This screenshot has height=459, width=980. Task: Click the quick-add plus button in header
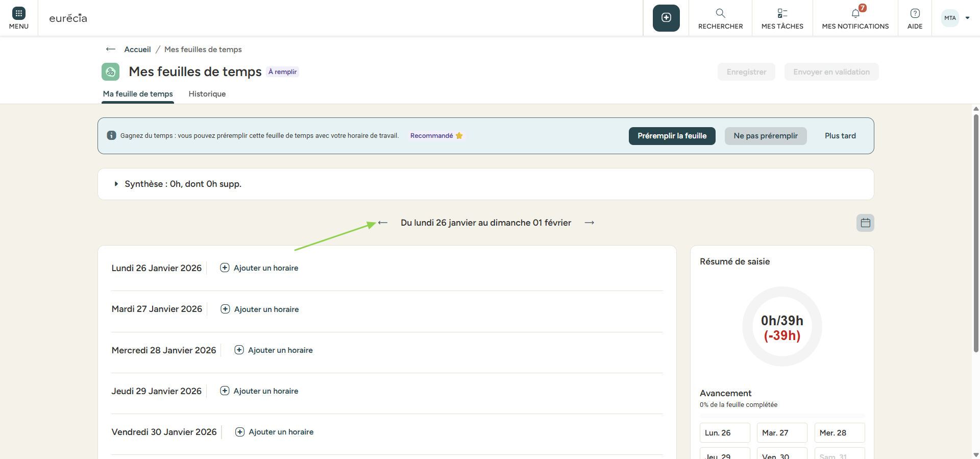[666, 18]
